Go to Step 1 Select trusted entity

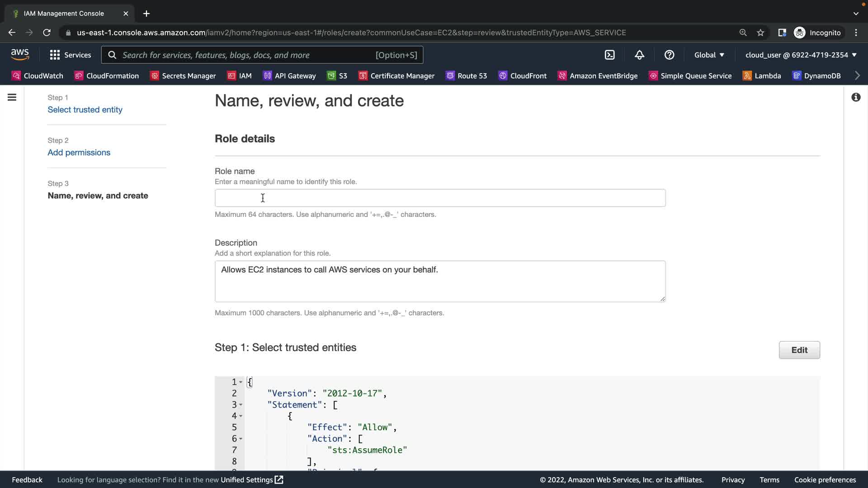coord(85,109)
